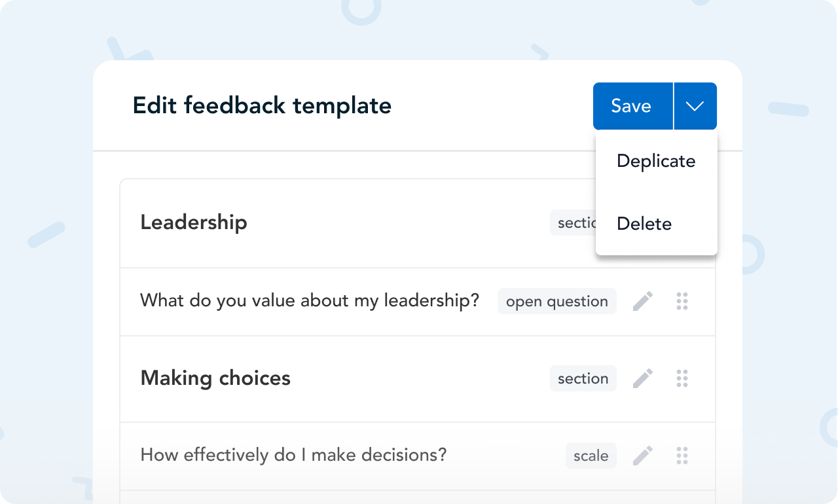
Task: Edit the decisions scale question via pencil
Action: [x=643, y=456]
